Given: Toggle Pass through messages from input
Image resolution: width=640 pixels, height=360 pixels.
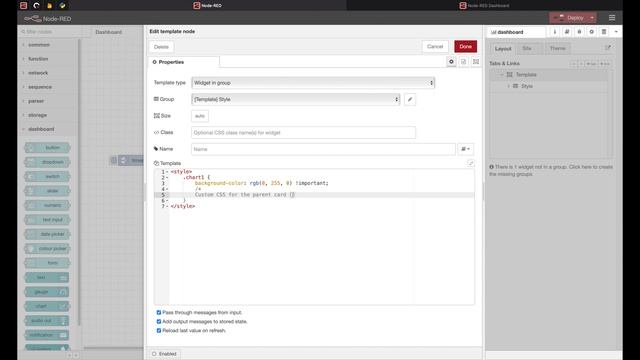Looking at the screenshot, I should (159, 313).
